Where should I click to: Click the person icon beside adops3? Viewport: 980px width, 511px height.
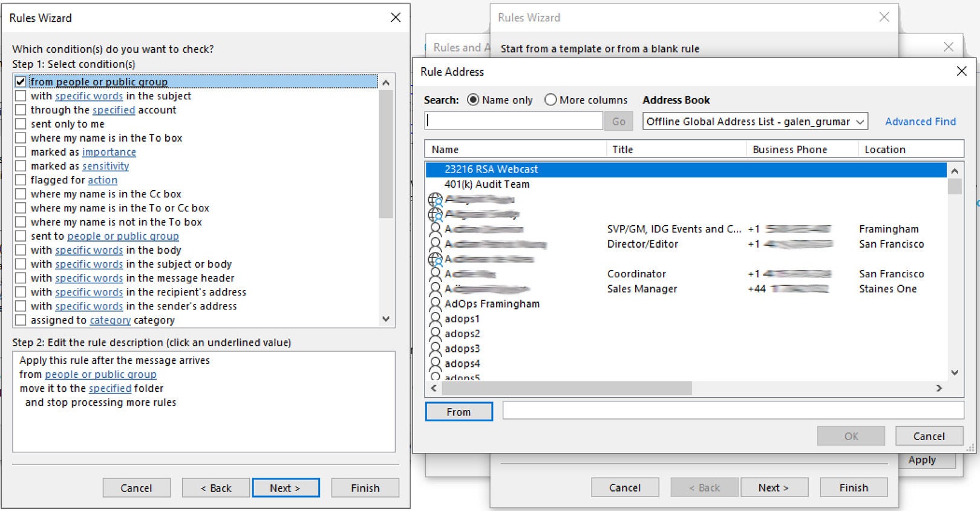click(435, 349)
